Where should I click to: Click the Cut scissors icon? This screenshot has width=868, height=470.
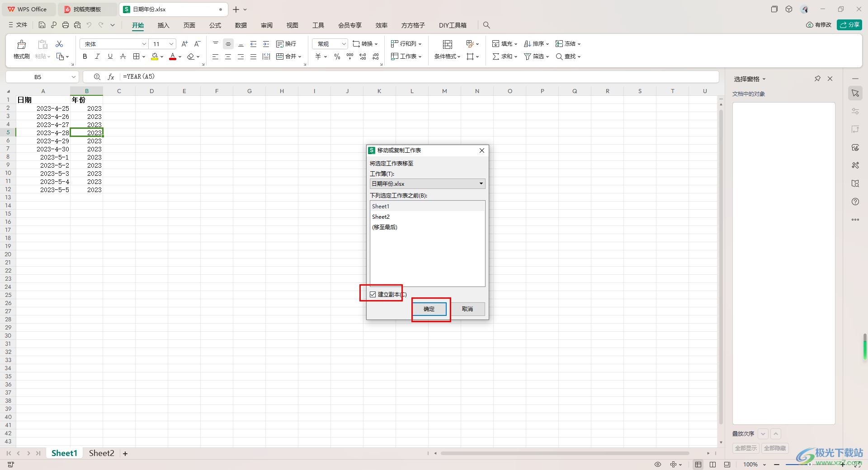click(59, 44)
